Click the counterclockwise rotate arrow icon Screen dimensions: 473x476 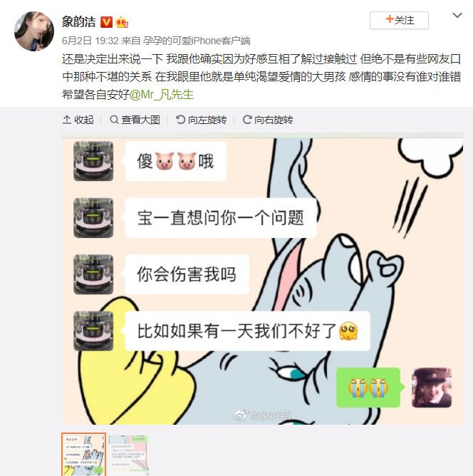point(180,120)
